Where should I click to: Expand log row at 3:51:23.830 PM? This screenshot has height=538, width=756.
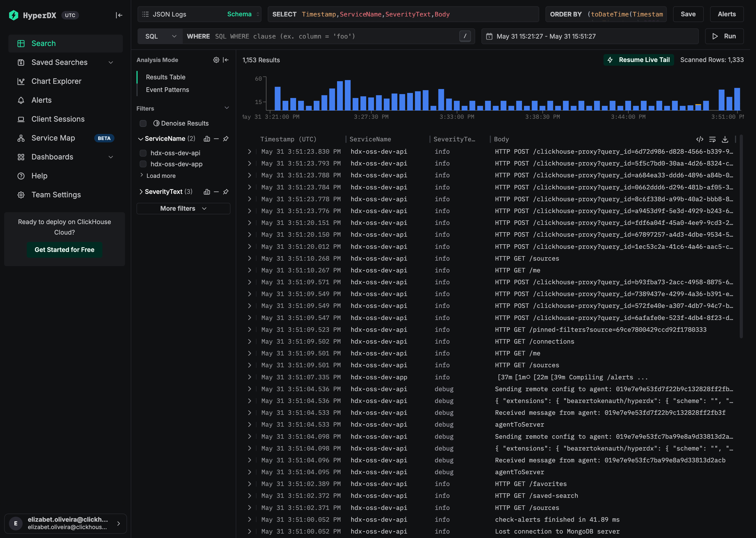pos(250,151)
